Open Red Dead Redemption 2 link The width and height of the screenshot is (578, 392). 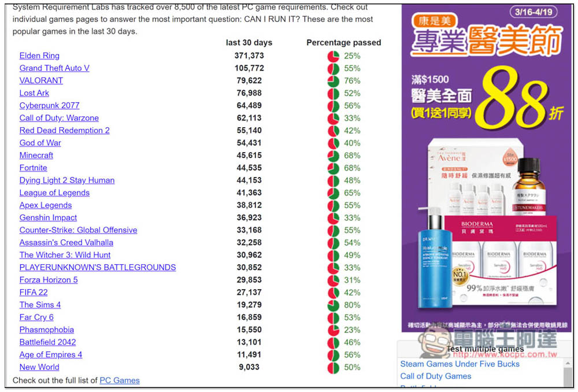[65, 131]
